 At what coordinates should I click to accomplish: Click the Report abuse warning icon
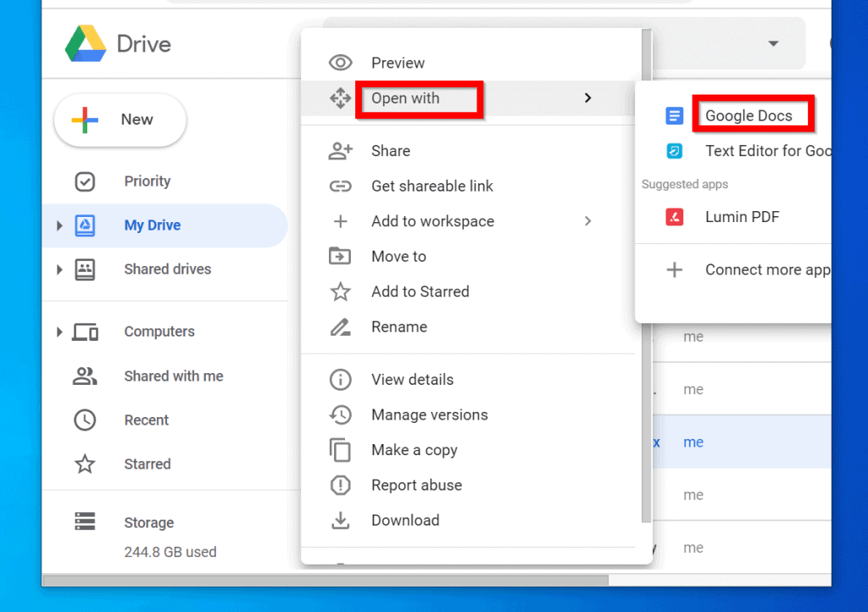(341, 486)
